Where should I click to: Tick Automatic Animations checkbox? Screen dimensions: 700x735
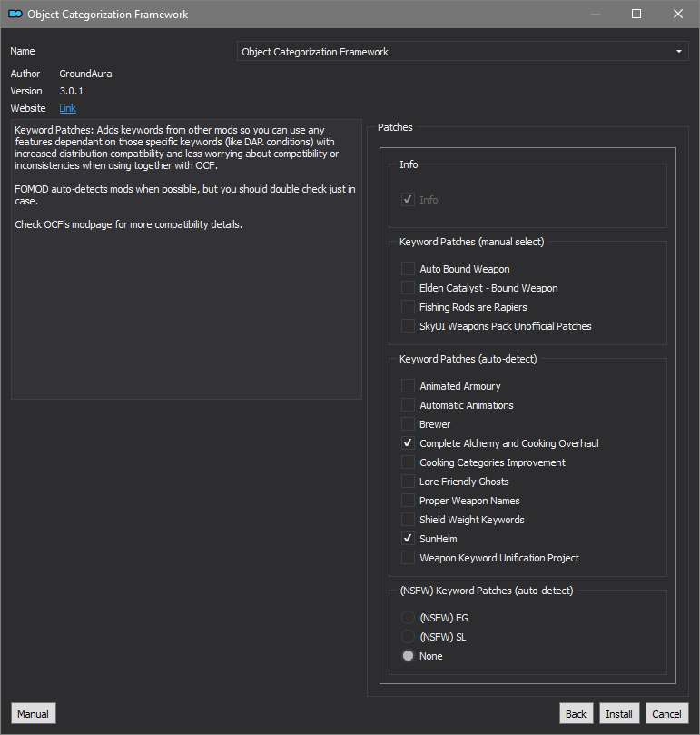coord(408,405)
